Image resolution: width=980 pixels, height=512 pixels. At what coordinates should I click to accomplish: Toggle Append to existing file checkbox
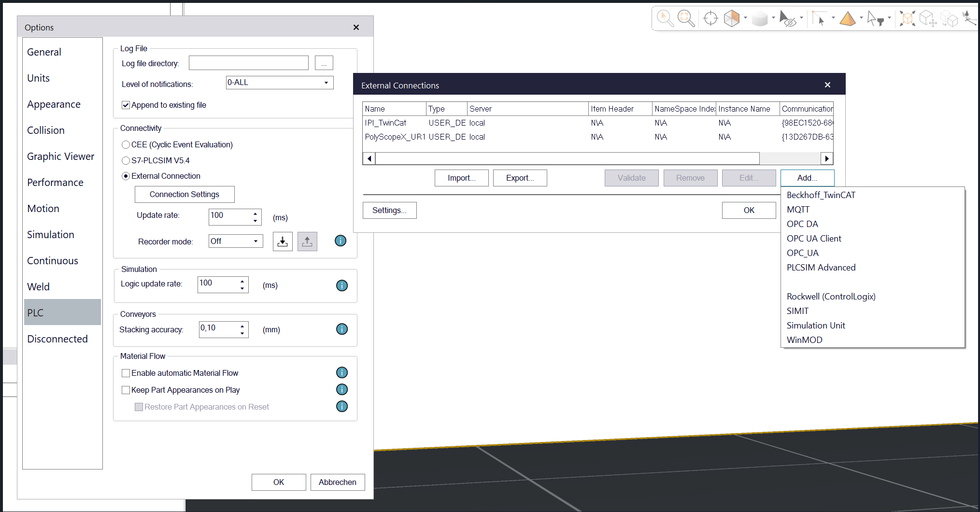pos(126,105)
